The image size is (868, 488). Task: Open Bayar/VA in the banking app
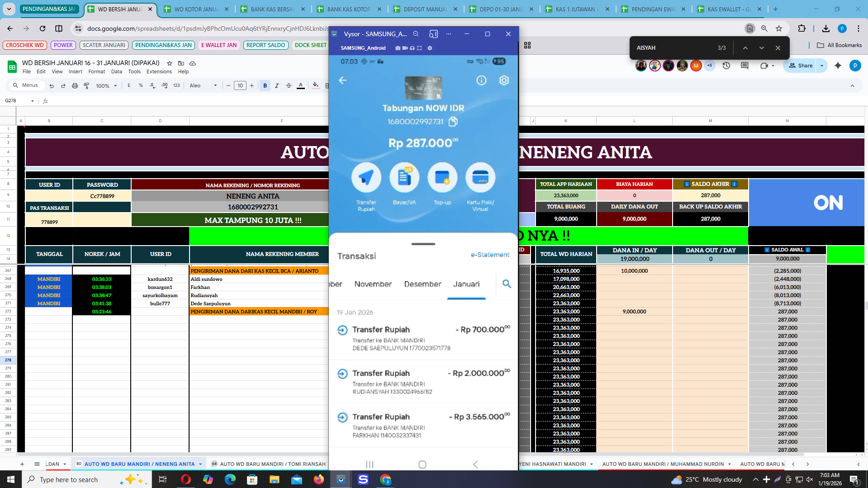pyautogui.click(x=404, y=178)
